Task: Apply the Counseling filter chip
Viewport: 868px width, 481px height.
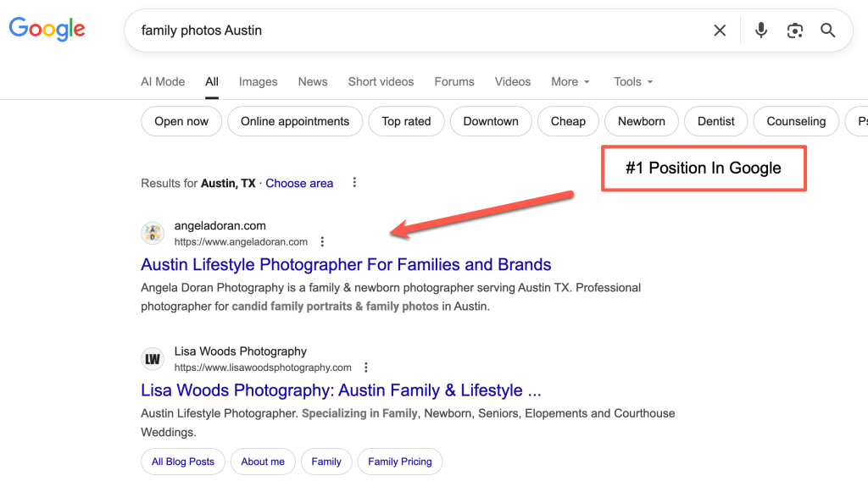Action: (796, 121)
